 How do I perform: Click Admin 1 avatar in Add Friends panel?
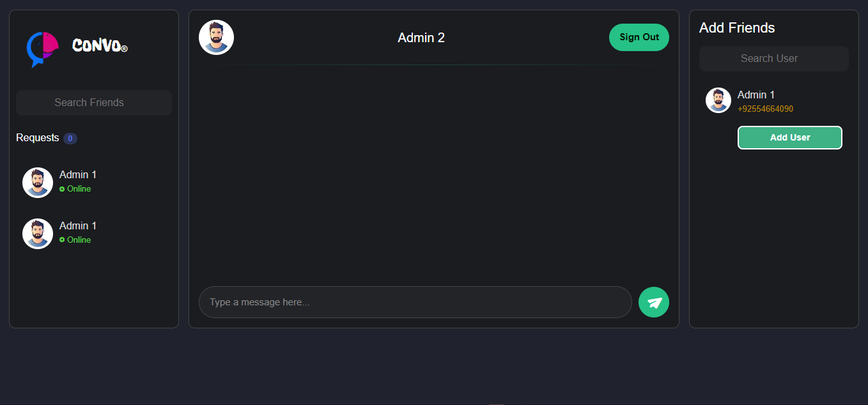[x=718, y=100]
